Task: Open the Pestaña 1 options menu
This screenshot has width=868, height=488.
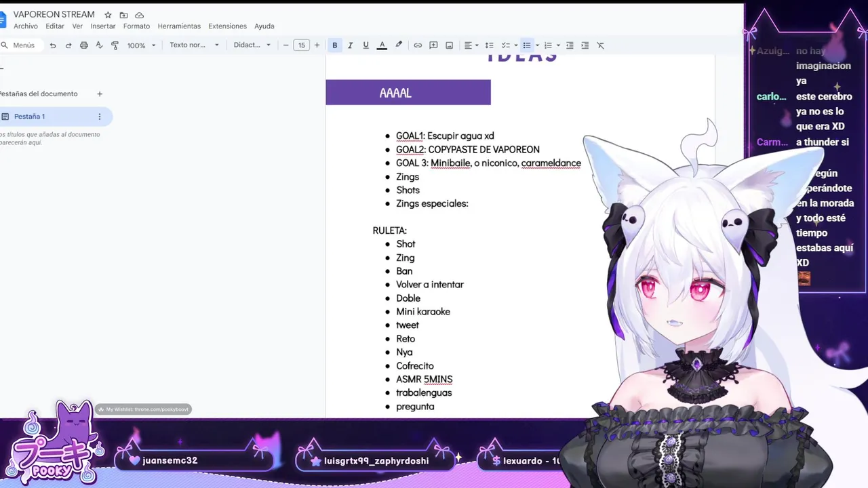Action: 99,117
